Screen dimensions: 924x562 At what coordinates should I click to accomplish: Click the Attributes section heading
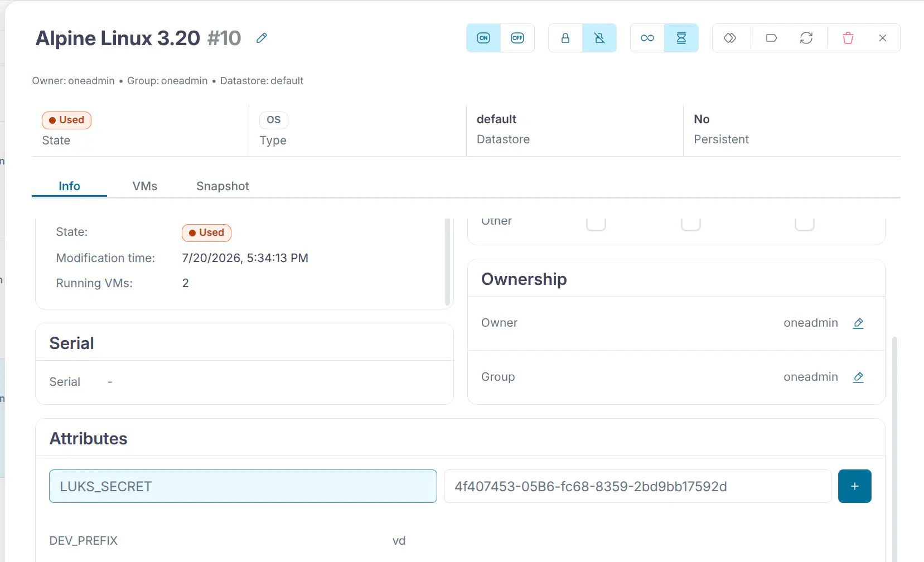(88, 439)
